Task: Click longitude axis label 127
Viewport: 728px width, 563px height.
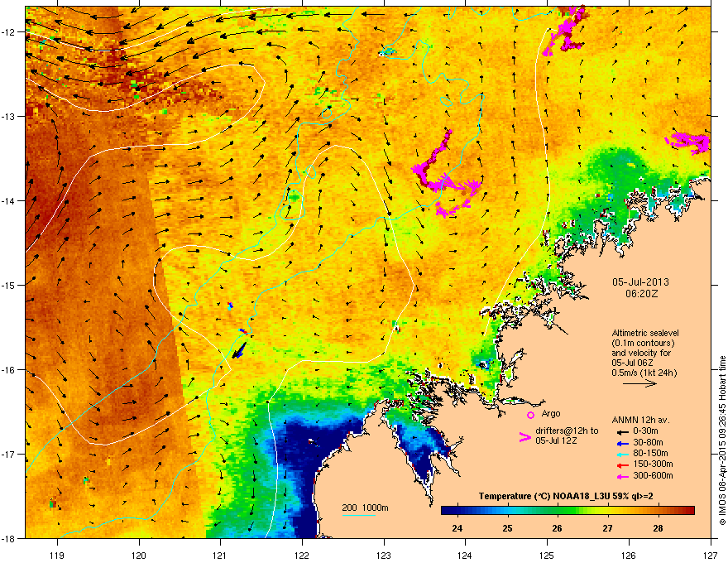Action: tap(711, 555)
